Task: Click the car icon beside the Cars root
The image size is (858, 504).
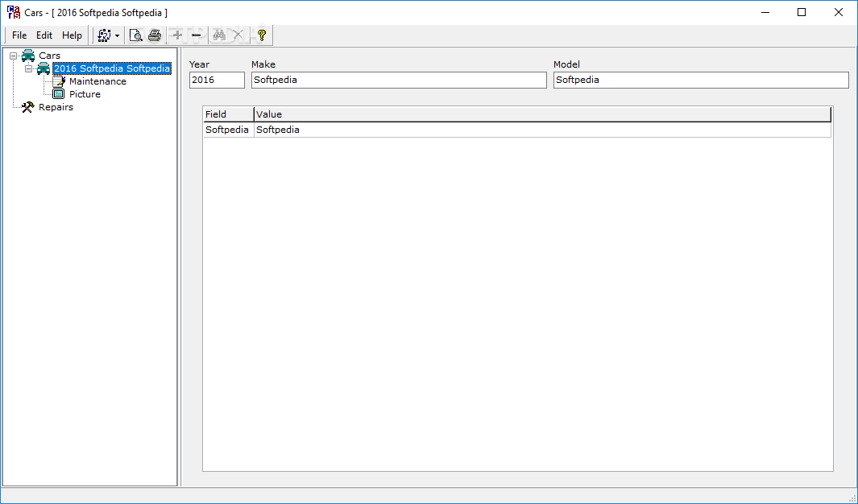Action: (x=28, y=56)
